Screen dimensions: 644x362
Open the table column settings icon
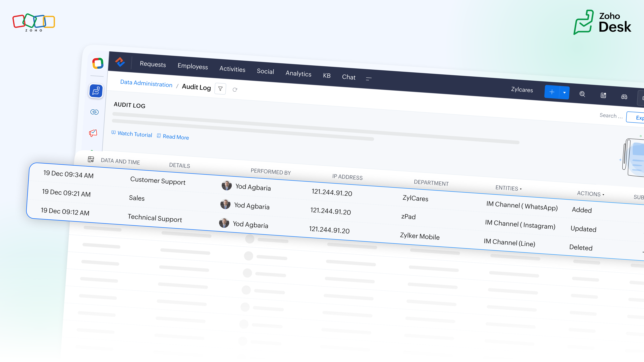(91, 159)
